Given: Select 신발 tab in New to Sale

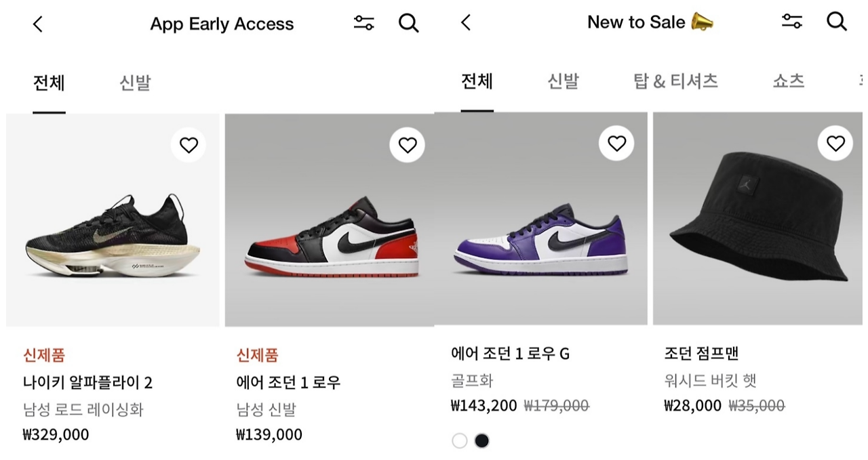Looking at the screenshot, I should tap(563, 82).
